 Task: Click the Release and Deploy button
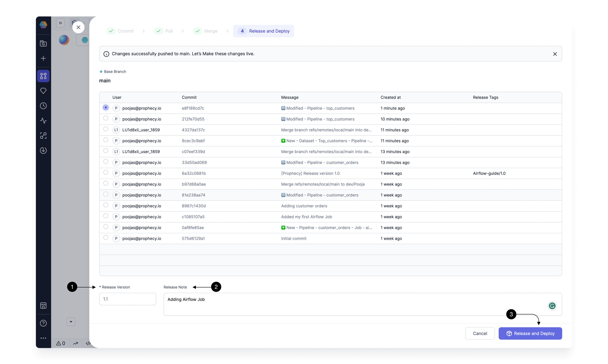pos(530,333)
